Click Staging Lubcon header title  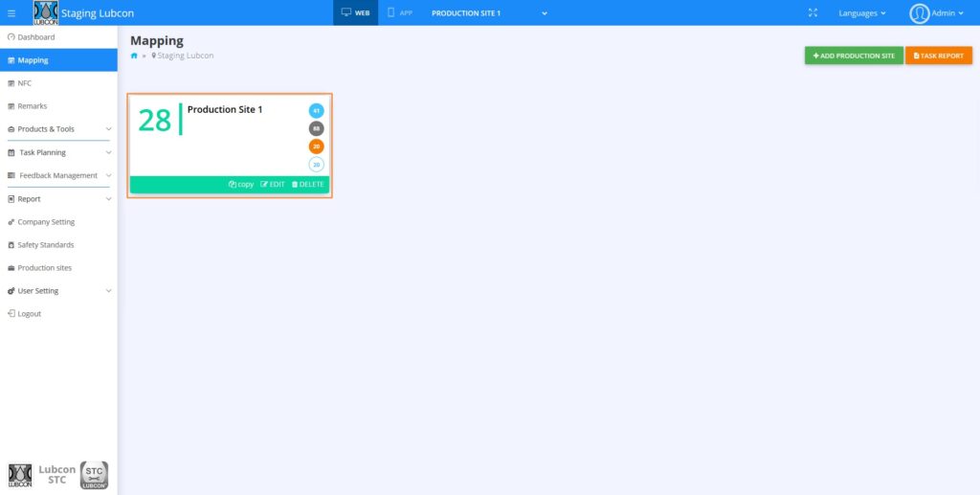tap(98, 13)
